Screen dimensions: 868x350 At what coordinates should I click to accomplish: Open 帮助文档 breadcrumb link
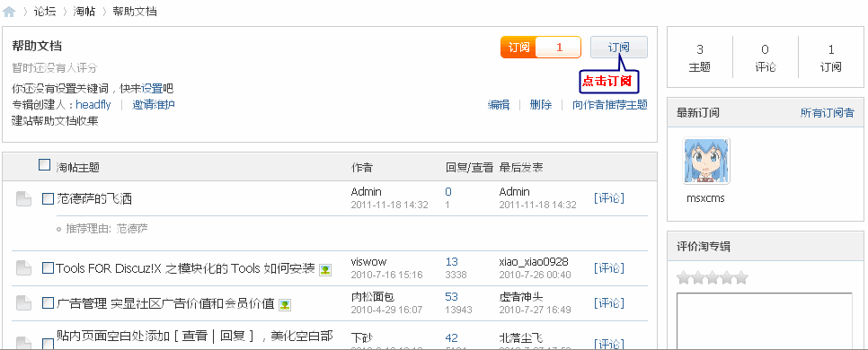coord(135,11)
